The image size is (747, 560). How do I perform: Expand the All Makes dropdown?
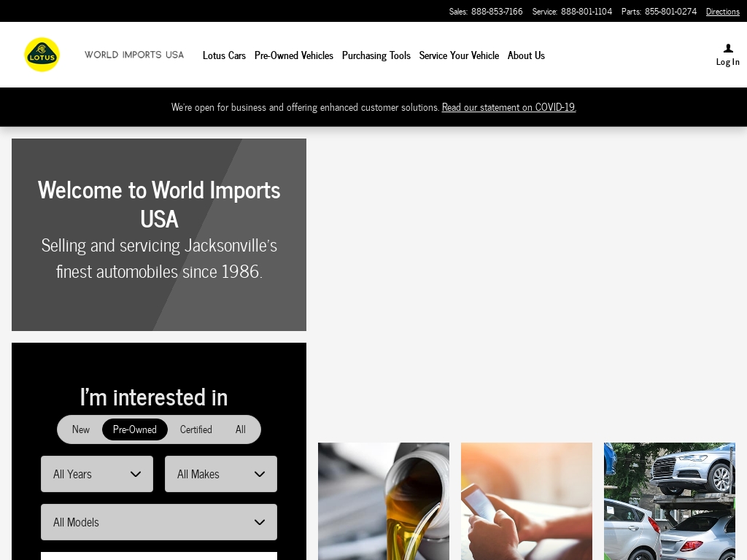coord(221,474)
